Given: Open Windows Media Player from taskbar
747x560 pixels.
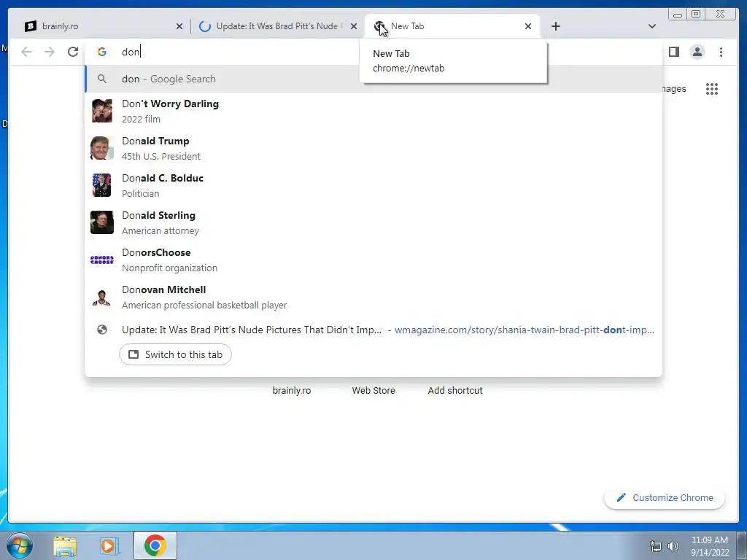Looking at the screenshot, I should pyautogui.click(x=109, y=546).
